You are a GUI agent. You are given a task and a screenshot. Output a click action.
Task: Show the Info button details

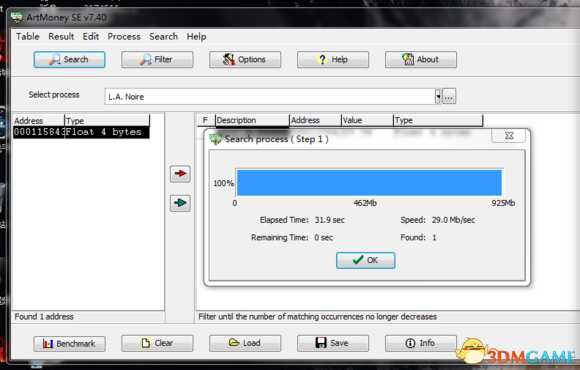click(421, 343)
